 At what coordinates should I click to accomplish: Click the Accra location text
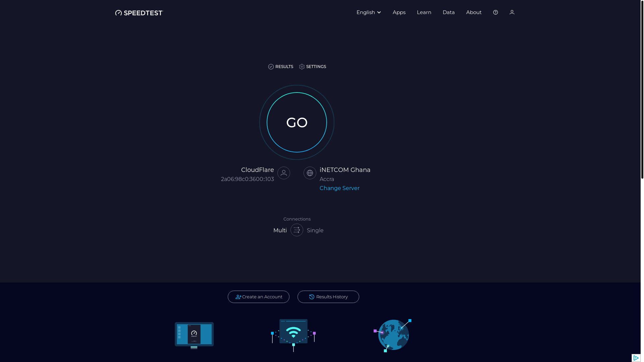coord(327,179)
